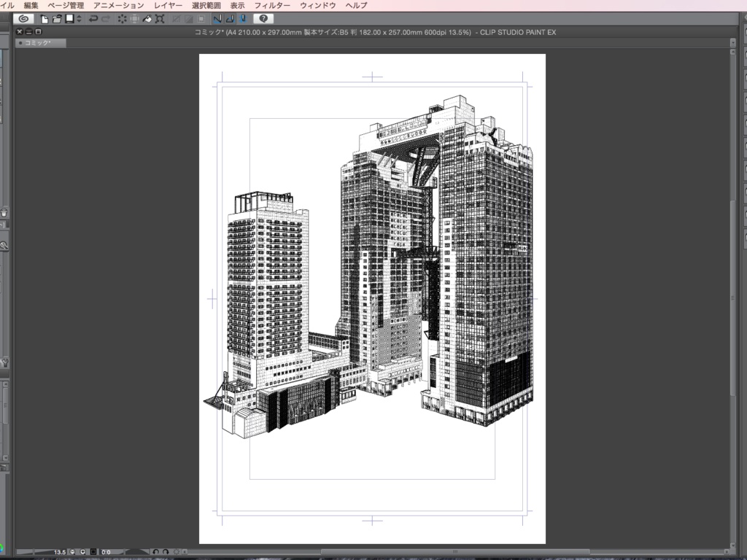Rotate canvas left
Screen dimensions: 747x560
tap(156, 552)
